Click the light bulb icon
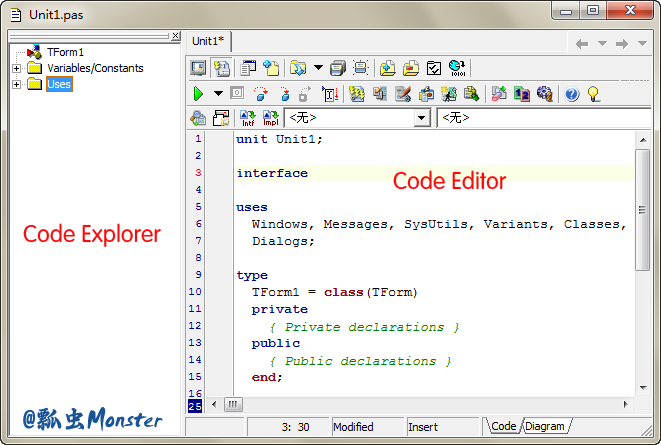Viewport: 661px width, 445px height. point(593,94)
